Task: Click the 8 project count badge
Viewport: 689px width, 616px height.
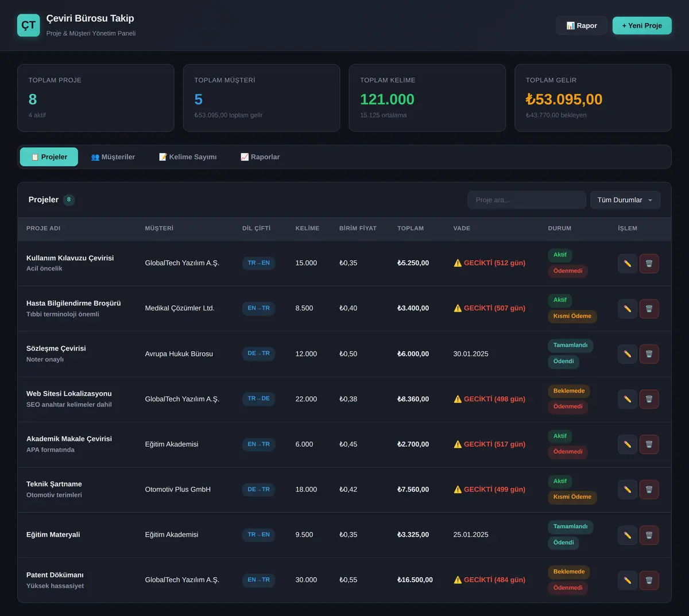Action: [x=69, y=200]
